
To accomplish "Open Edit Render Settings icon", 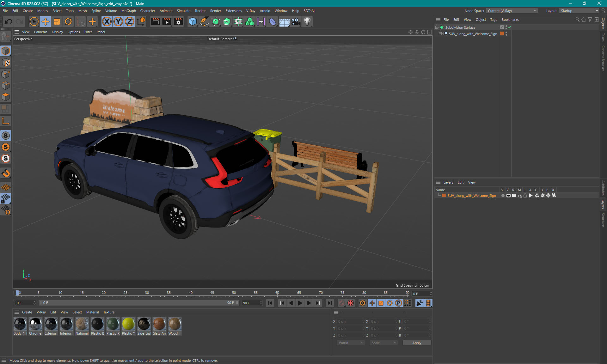I will coord(178,21).
